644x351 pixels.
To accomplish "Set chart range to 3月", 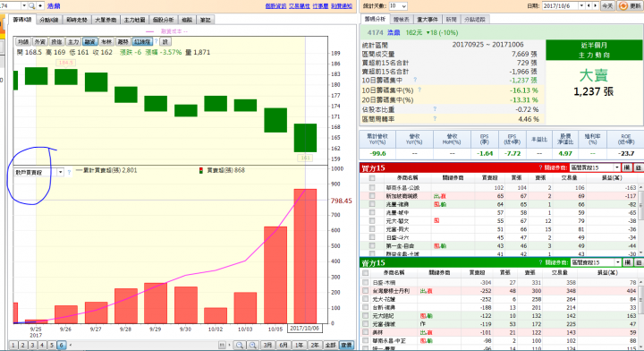I will point(267,346).
